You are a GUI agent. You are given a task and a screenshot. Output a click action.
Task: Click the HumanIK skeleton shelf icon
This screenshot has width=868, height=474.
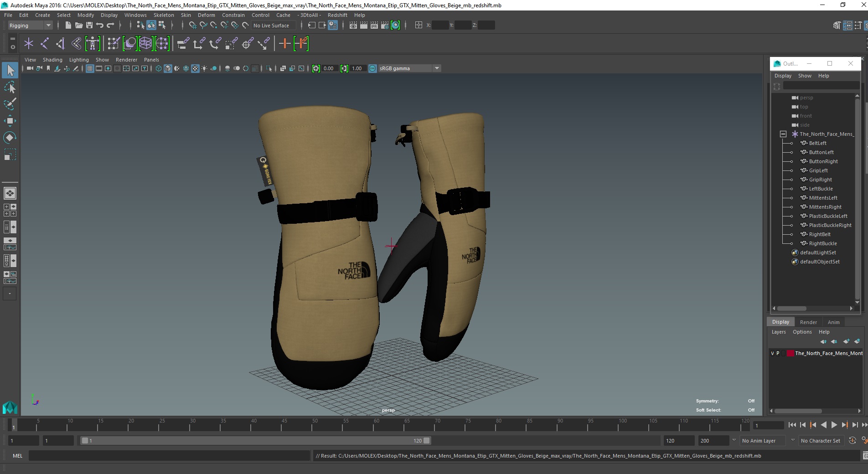tap(93, 44)
